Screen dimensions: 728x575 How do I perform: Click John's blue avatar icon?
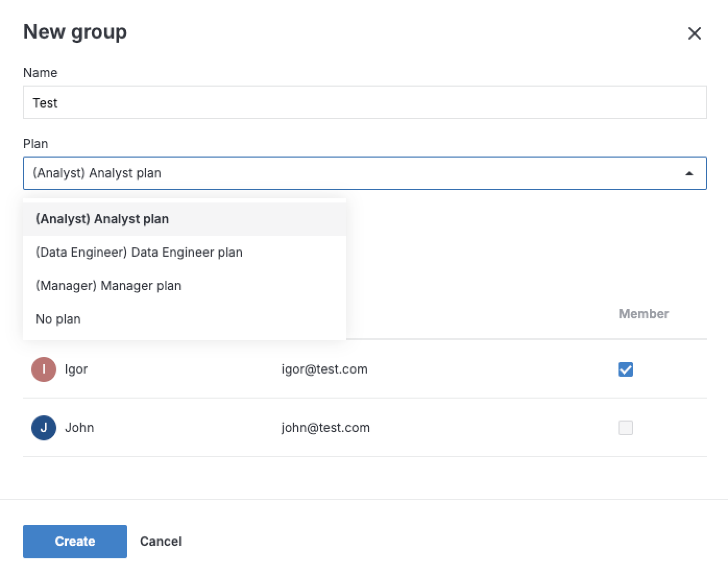[x=43, y=427]
